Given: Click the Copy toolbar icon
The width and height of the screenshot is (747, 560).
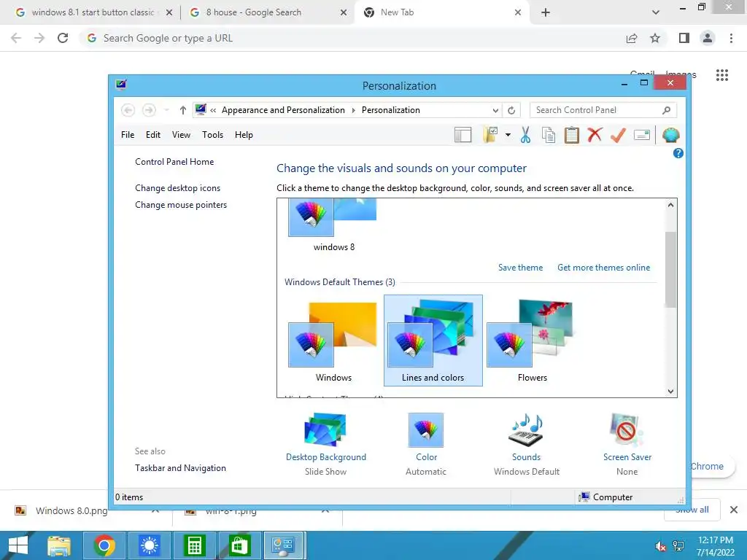Looking at the screenshot, I should coord(549,135).
